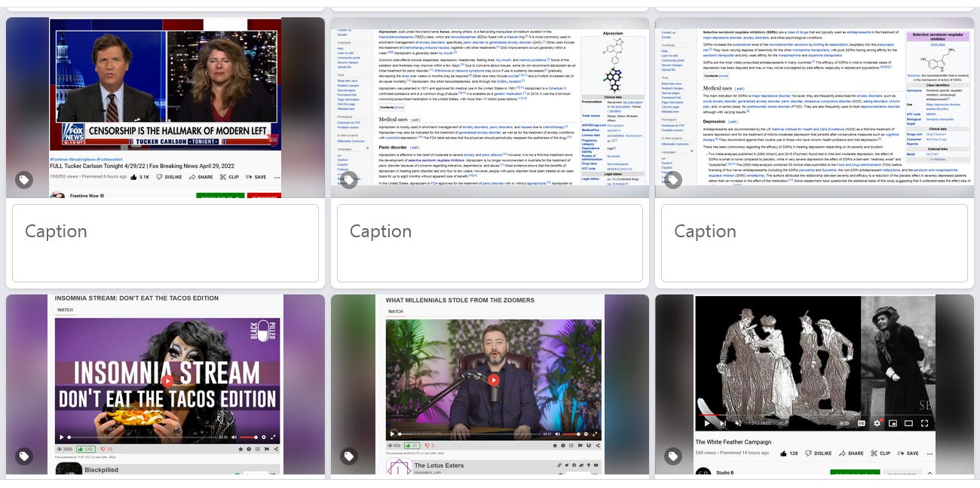Focus caption field under Tucker Carlson image

tap(165, 242)
